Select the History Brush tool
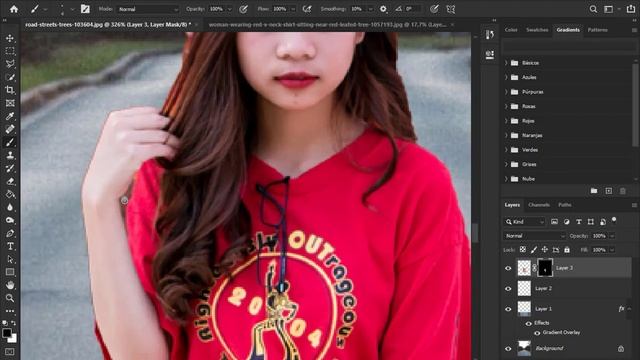This screenshot has width=640, height=360. pyautogui.click(x=10, y=168)
